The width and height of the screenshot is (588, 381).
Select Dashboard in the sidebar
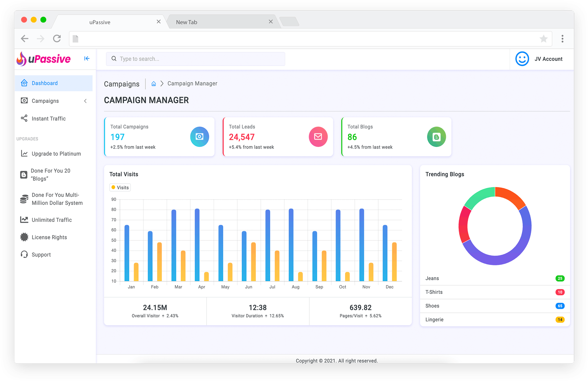tap(44, 83)
